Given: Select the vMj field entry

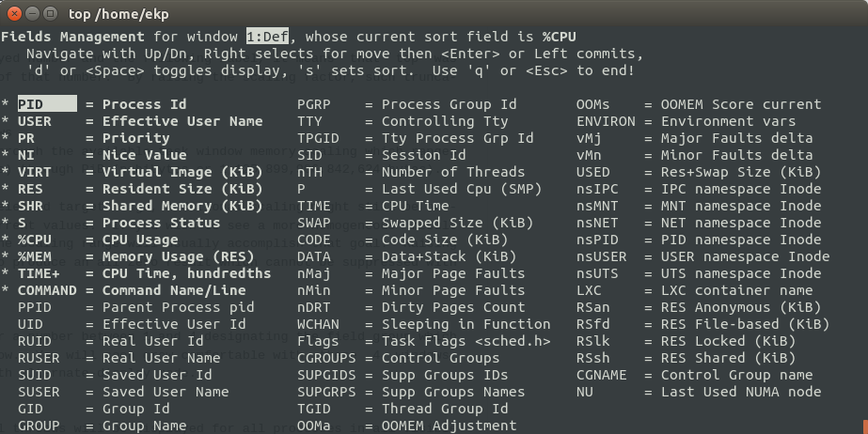Looking at the screenshot, I should (x=694, y=138).
